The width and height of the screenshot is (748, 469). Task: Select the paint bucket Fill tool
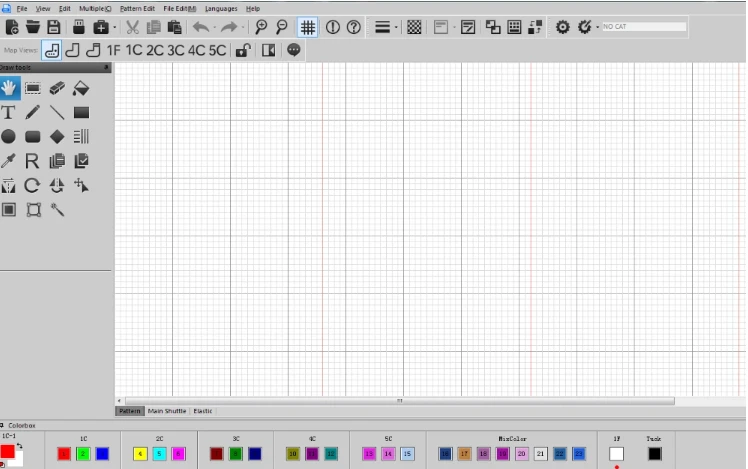coord(81,88)
